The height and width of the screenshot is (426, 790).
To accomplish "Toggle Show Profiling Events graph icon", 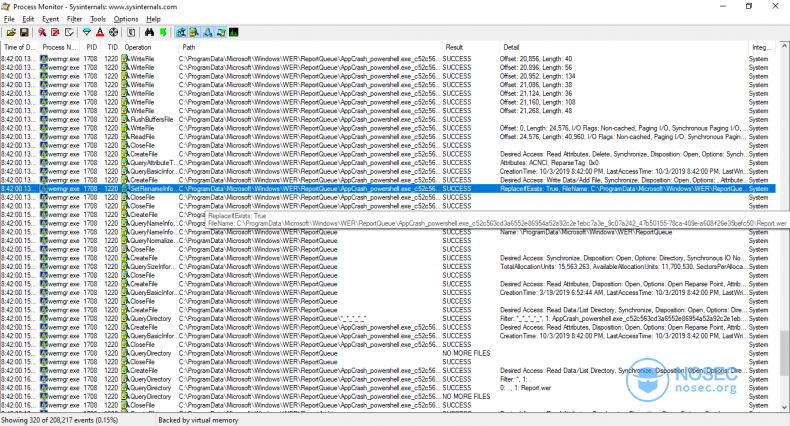I will 234,32.
